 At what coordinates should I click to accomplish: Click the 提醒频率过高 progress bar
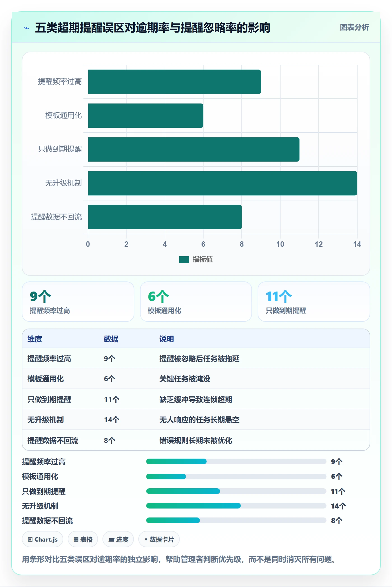tap(236, 461)
